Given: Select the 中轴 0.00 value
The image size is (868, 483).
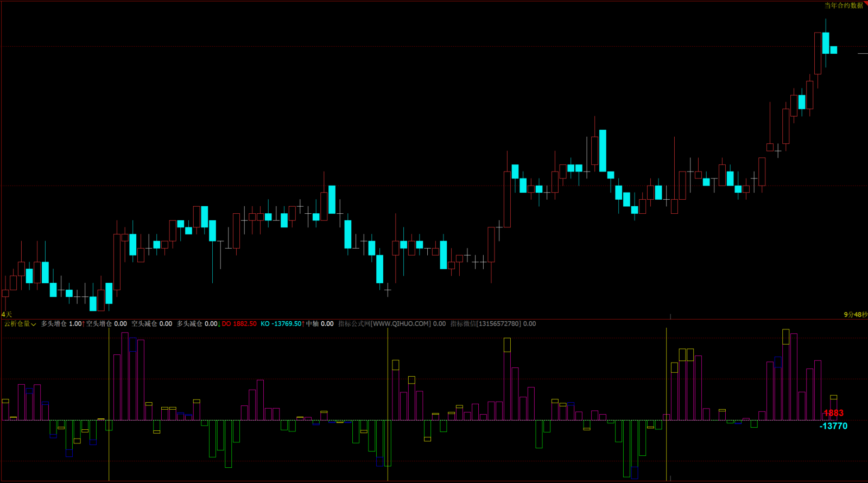Looking at the screenshot, I should tap(320, 324).
